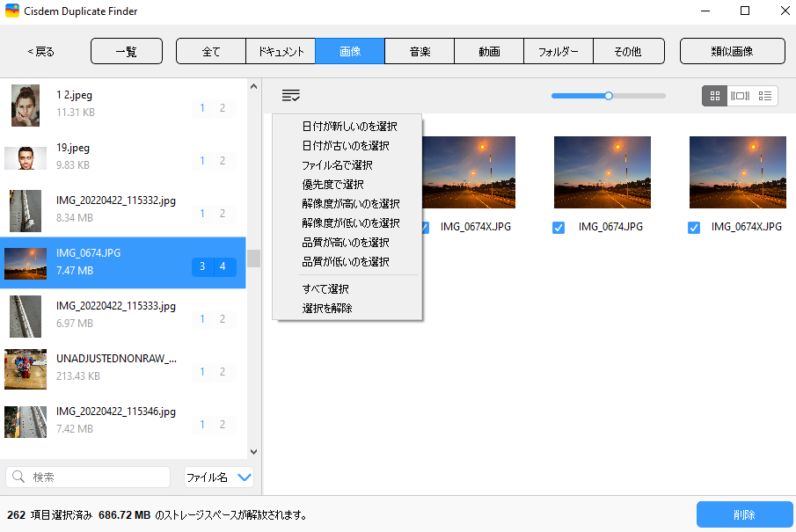Screen dimensions: 796x532
Task: Switch to the ドキュメント tab
Action: click(281, 51)
